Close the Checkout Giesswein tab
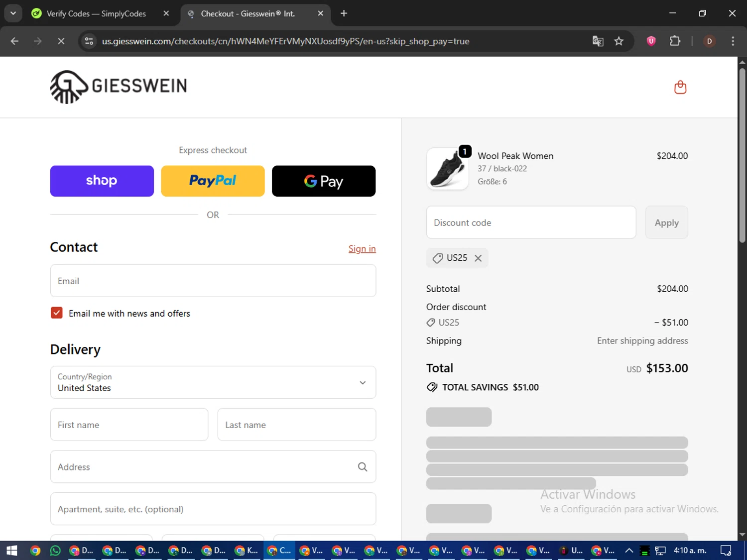Image resolution: width=747 pixels, height=560 pixels. pyautogui.click(x=321, y=13)
